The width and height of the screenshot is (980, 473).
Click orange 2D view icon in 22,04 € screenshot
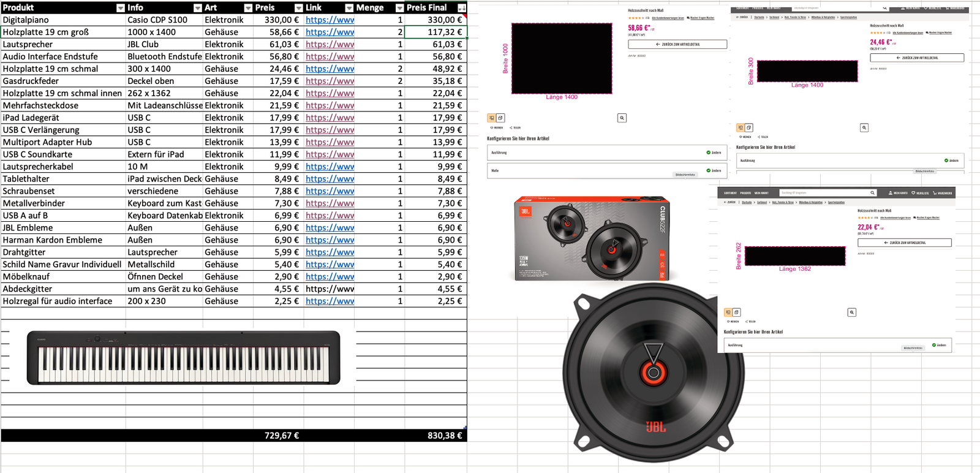click(728, 312)
